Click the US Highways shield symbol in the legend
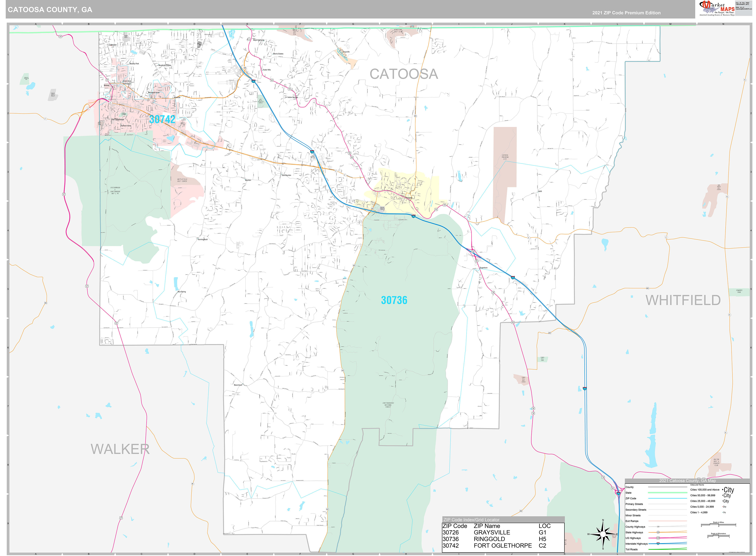 click(658, 538)
